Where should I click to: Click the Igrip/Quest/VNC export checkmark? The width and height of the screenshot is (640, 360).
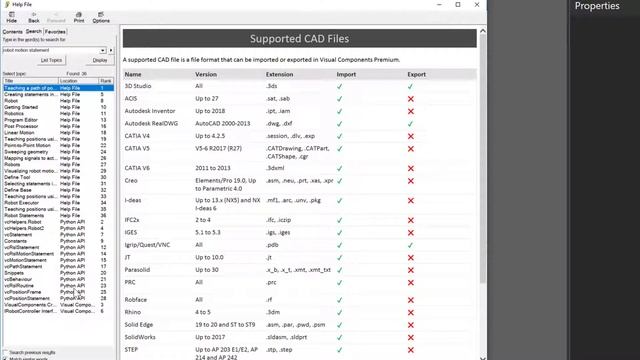point(410,245)
